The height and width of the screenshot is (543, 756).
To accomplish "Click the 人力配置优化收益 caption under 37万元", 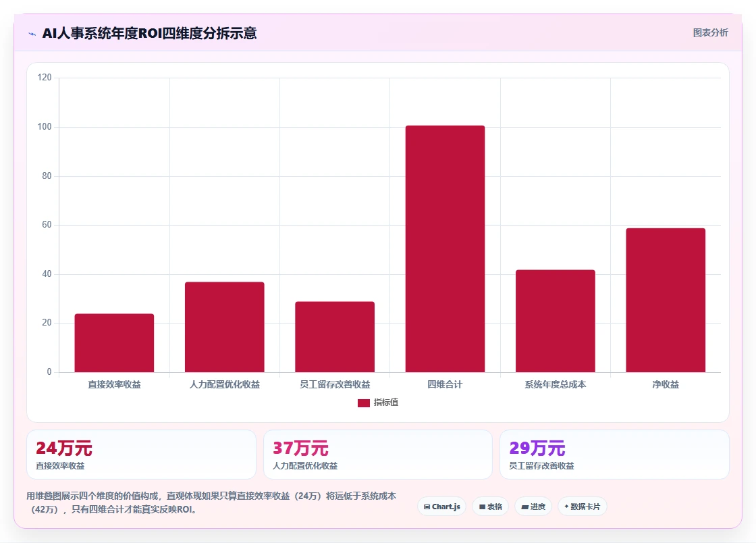I will point(305,466).
